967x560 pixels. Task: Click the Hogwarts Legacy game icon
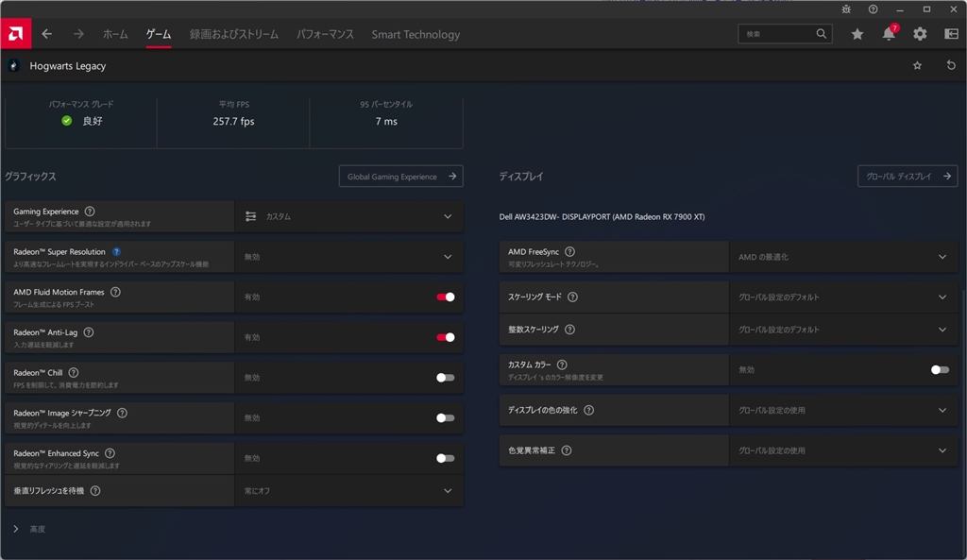tap(13, 65)
